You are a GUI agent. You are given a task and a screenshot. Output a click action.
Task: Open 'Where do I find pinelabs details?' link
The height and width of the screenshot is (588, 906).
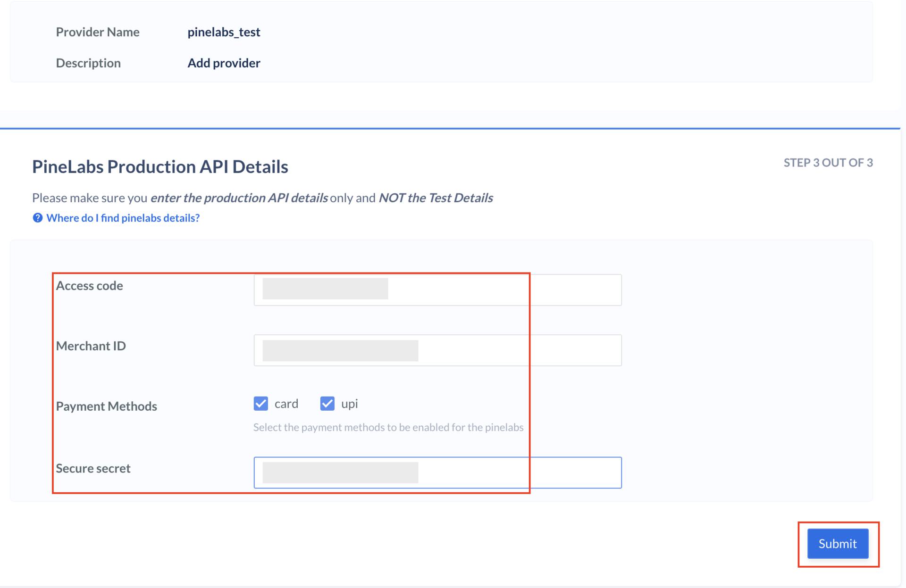click(x=123, y=218)
